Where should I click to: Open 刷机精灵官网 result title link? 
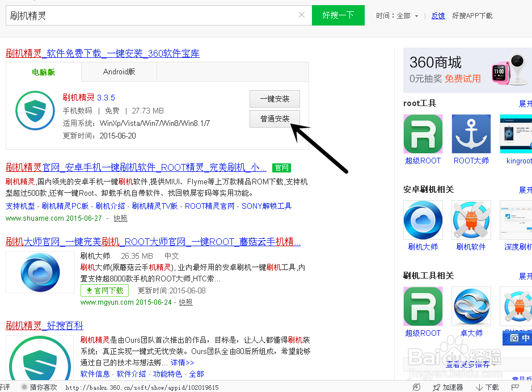[x=136, y=167]
